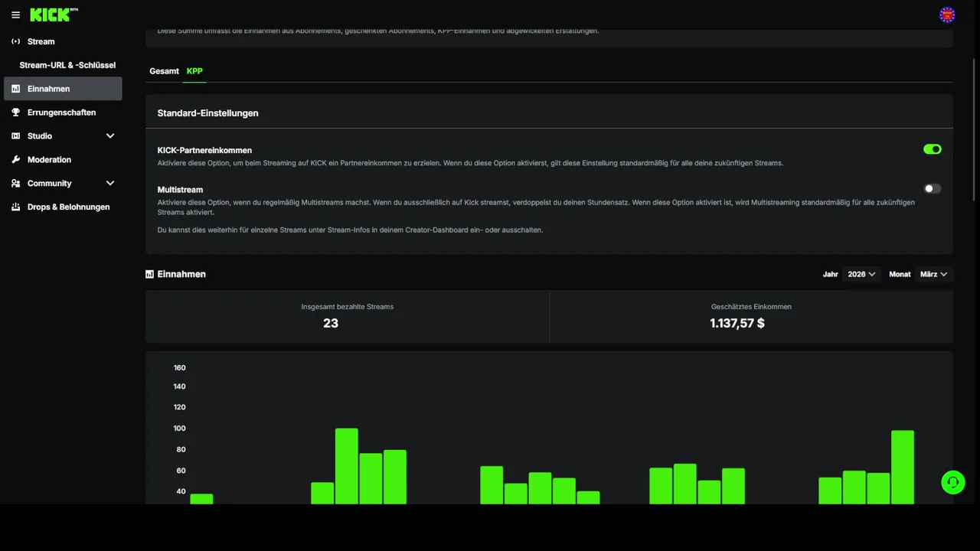The image size is (980, 551).
Task: Expand the Studio submenu chevron
Action: [110, 136]
